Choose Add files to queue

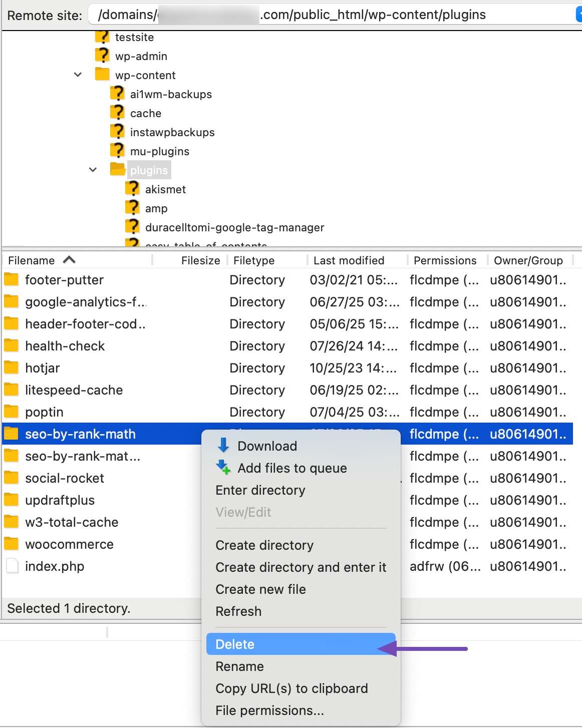click(x=301, y=468)
